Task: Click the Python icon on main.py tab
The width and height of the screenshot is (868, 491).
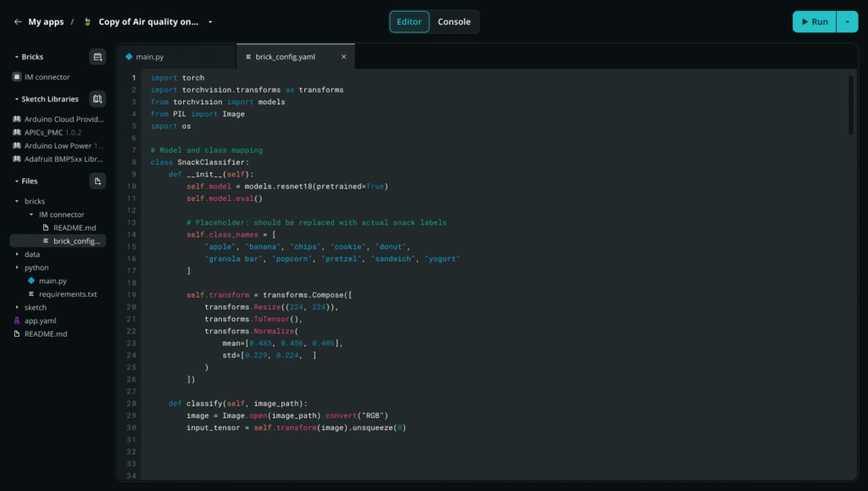Action: click(129, 57)
